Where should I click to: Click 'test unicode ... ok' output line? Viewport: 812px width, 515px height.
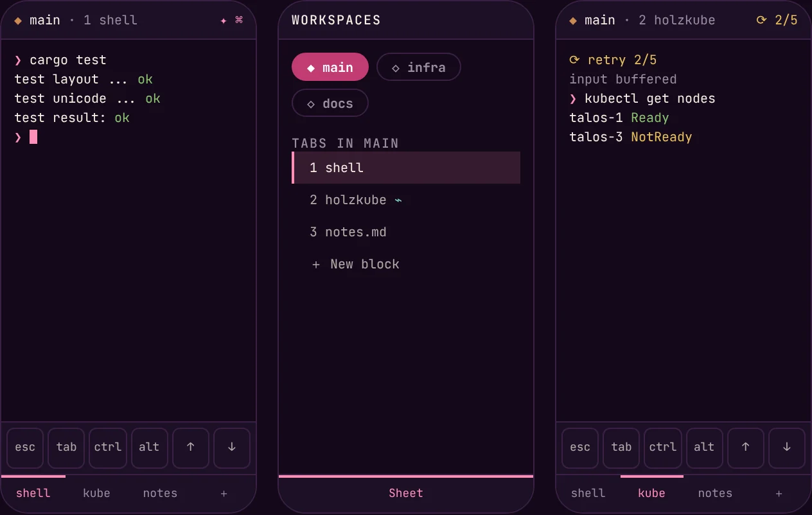(87, 98)
